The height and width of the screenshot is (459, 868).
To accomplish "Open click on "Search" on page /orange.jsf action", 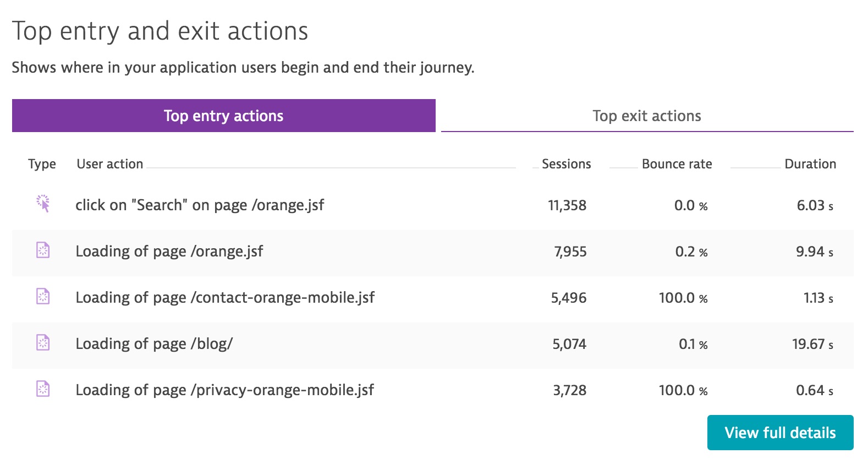I will pos(200,205).
